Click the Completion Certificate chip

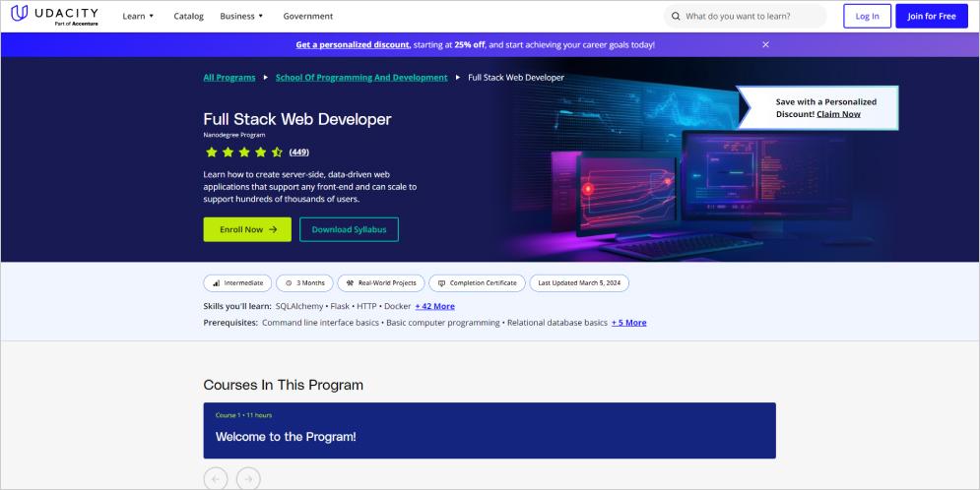click(477, 282)
